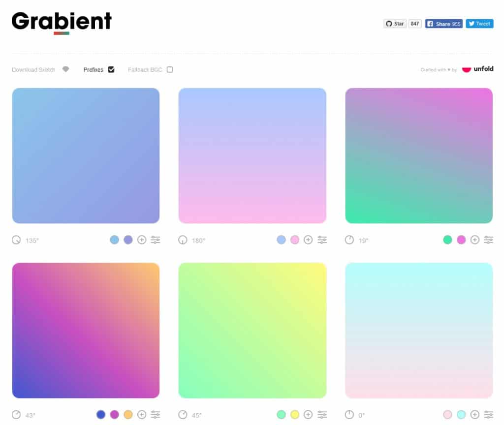
Task: Open gradient settings sliders under the blue-purple gradient
Action: coord(156,240)
